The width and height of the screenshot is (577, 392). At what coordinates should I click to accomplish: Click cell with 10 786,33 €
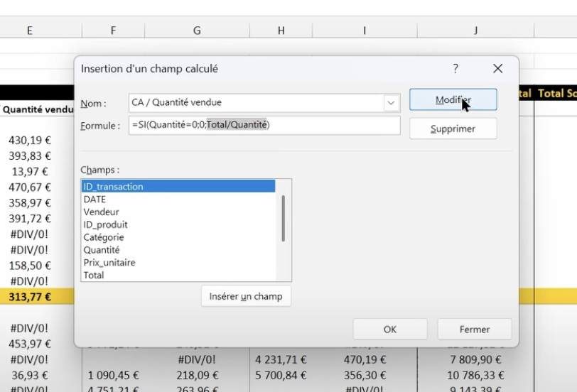click(x=475, y=375)
